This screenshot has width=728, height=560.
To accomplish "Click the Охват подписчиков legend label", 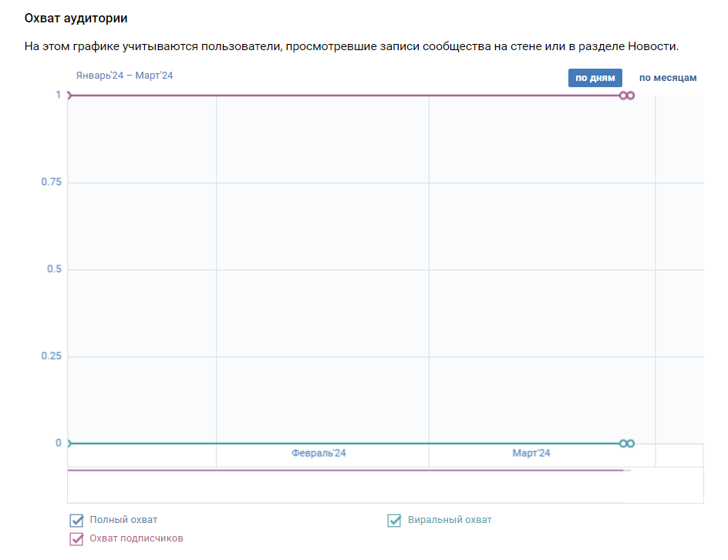I will [x=136, y=538].
